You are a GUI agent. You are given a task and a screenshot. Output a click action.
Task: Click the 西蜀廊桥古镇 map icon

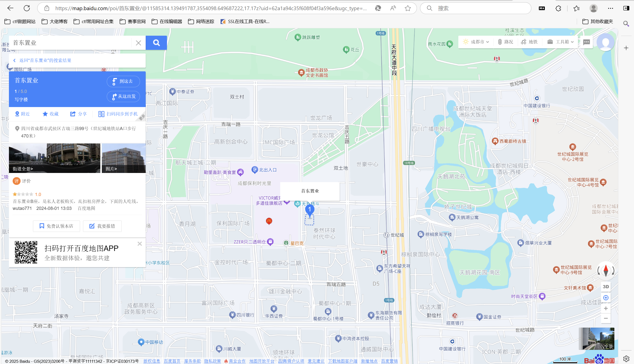pos(495,141)
